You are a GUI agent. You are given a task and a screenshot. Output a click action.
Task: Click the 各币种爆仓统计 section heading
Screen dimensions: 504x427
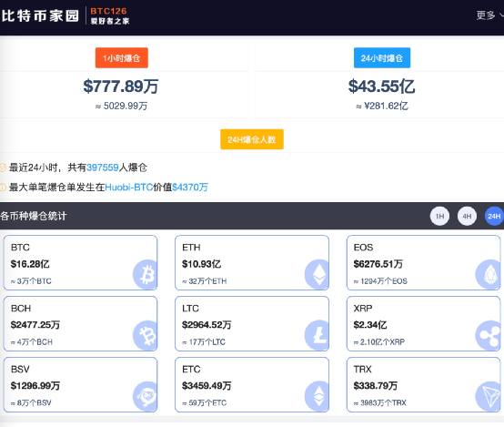(34, 216)
